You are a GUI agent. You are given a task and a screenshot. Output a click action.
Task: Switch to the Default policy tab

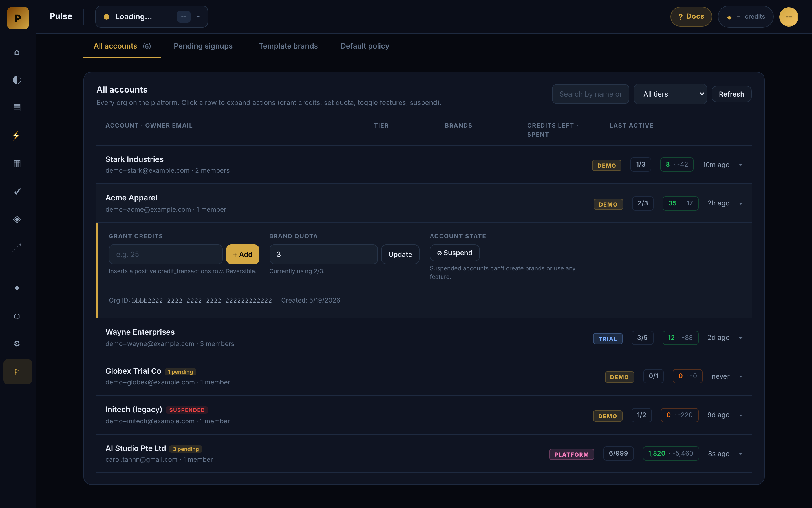[365, 46]
